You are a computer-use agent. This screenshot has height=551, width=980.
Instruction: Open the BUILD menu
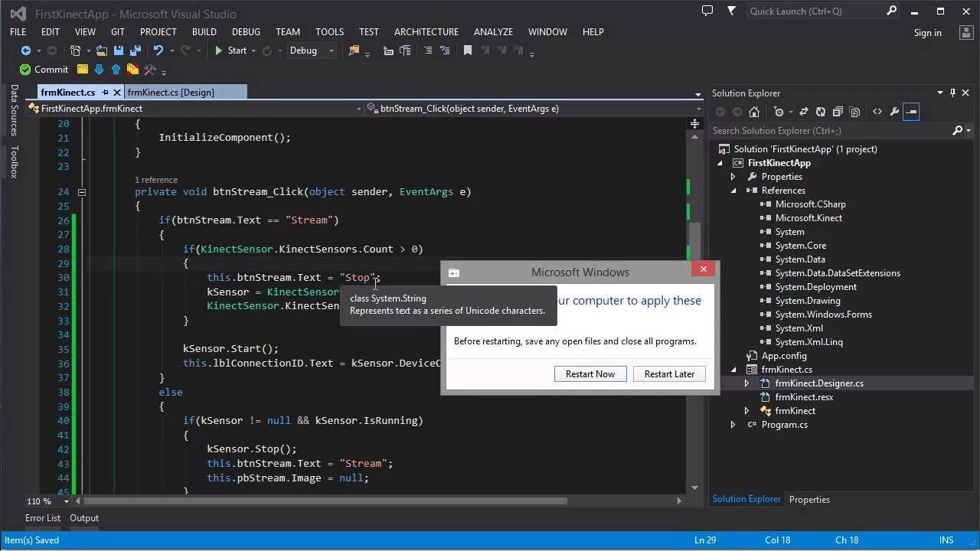point(204,32)
